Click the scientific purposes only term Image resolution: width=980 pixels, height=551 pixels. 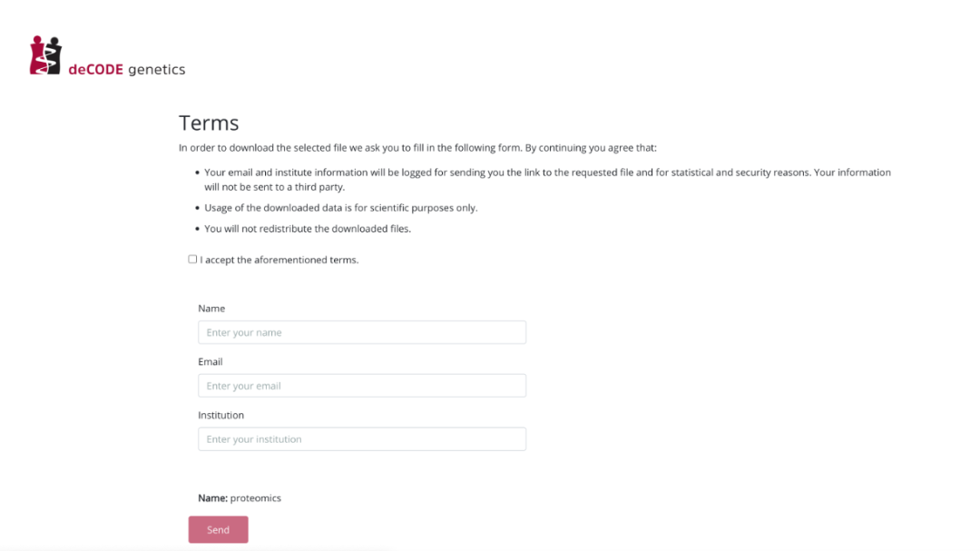(x=340, y=208)
